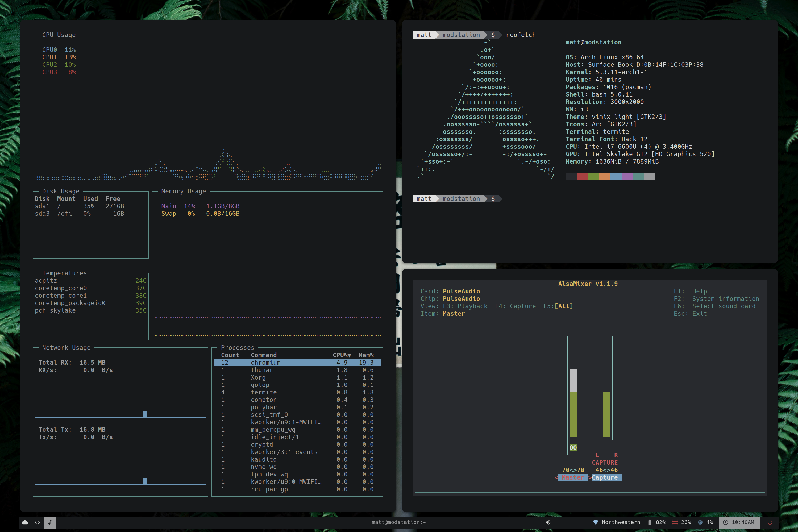
Task: Click the Item: Master line in AlsaMixer
Action: click(442, 314)
